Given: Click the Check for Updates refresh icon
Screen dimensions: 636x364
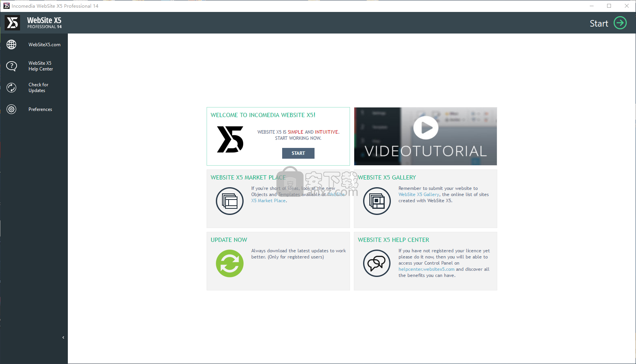Looking at the screenshot, I should tap(12, 88).
